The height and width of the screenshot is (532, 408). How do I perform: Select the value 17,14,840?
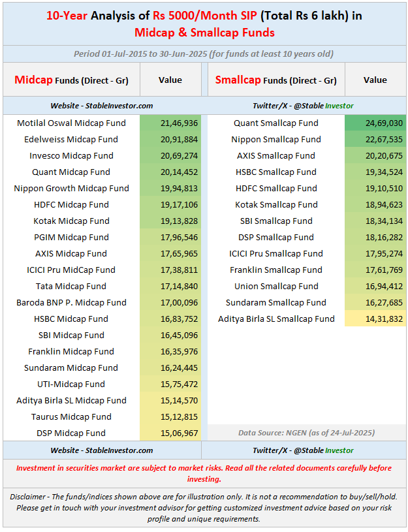point(179,286)
